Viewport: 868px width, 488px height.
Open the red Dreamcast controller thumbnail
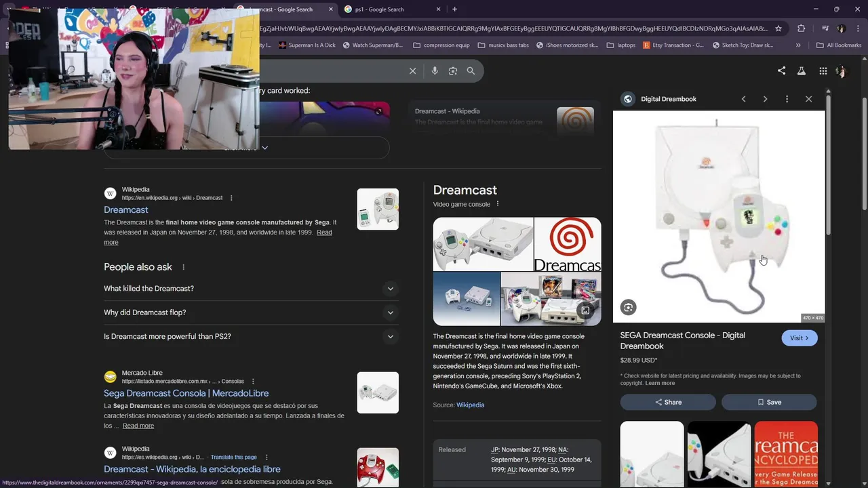click(x=378, y=467)
